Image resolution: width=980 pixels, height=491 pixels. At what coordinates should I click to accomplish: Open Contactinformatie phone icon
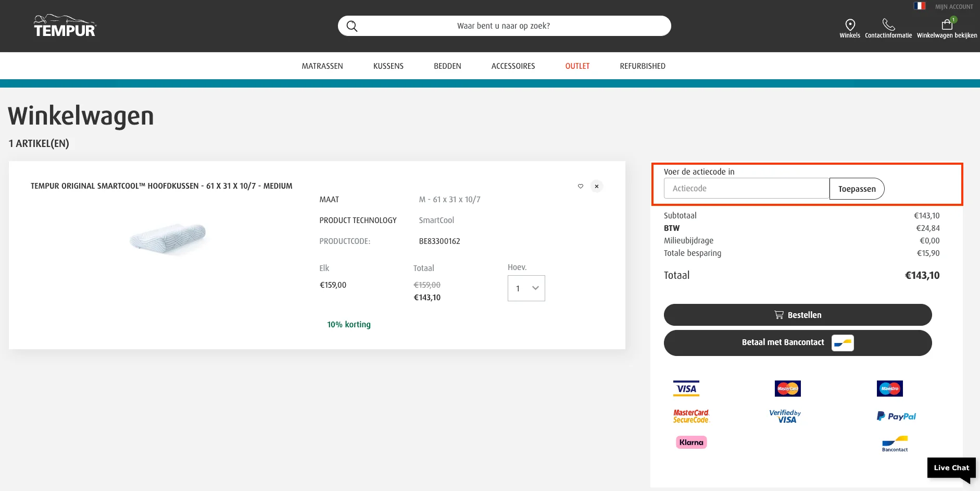[x=888, y=25]
